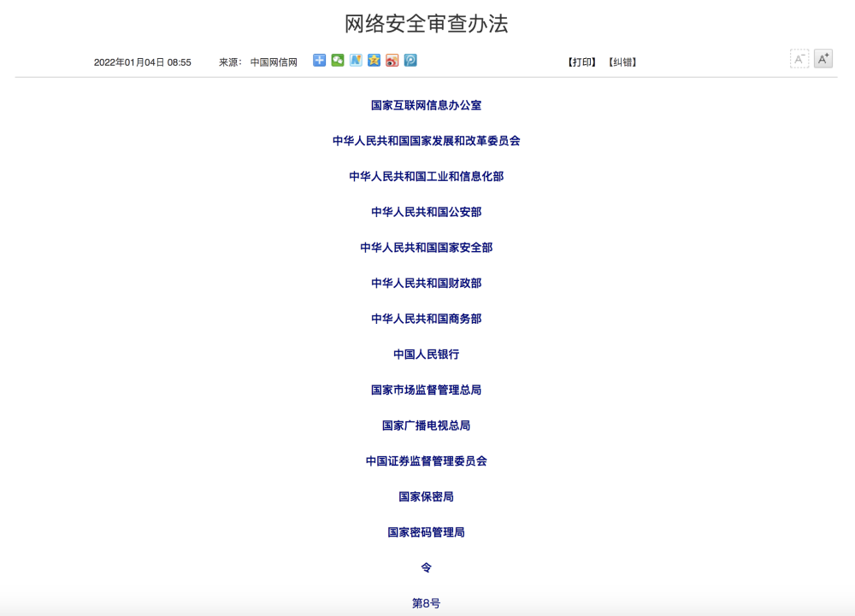Select the line 中华人民共和国商务部
The width and height of the screenshot is (855, 616).
427,320
